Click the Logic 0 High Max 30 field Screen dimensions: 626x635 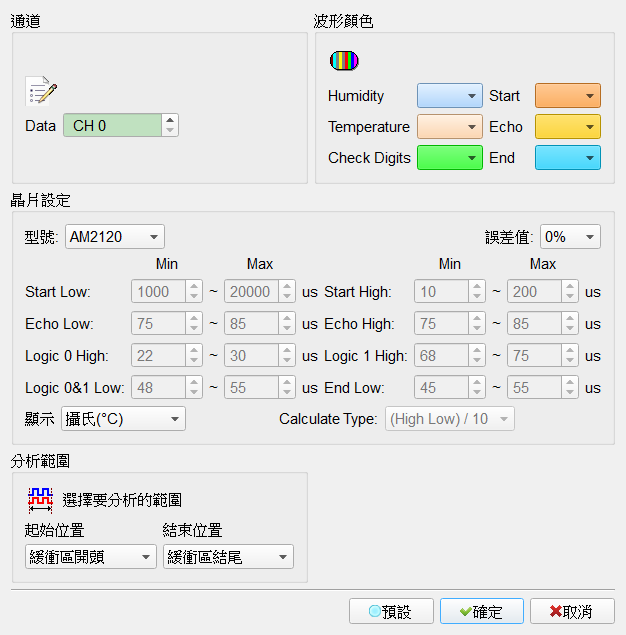click(x=251, y=355)
